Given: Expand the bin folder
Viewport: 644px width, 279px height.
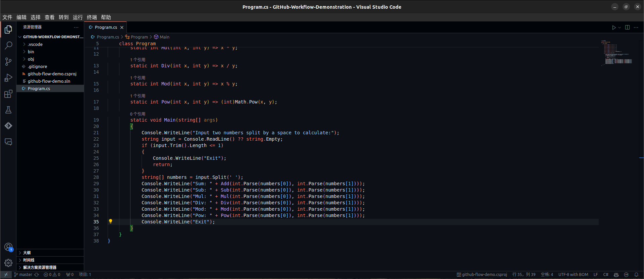Looking at the screenshot, I should pos(31,52).
